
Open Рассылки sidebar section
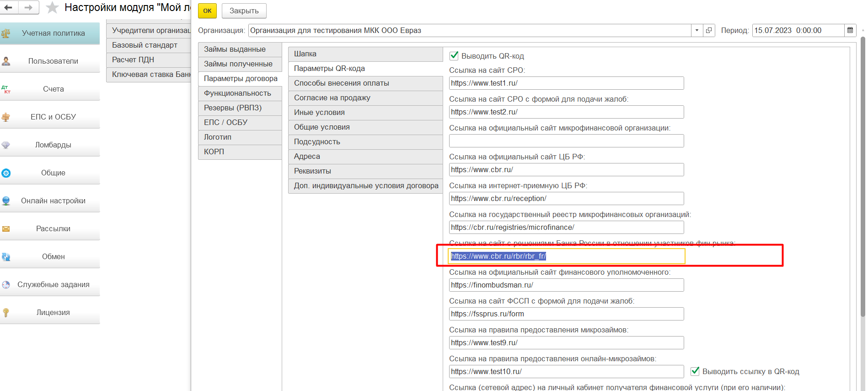[50, 229]
